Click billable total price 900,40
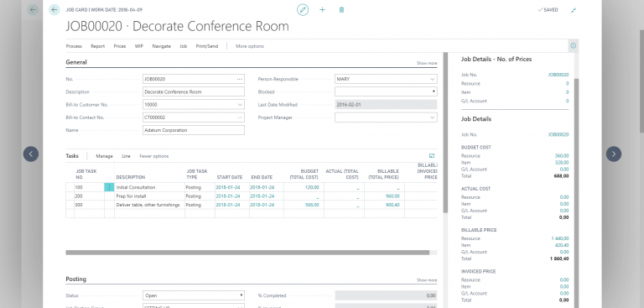The height and width of the screenshot is (308, 644). (392, 205)
